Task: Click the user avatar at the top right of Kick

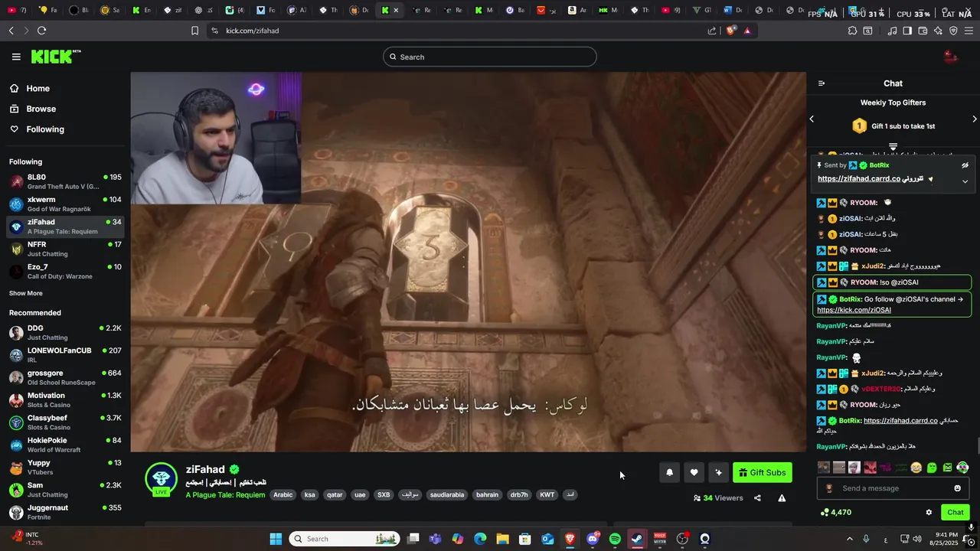Action: [x=950, y=57]
